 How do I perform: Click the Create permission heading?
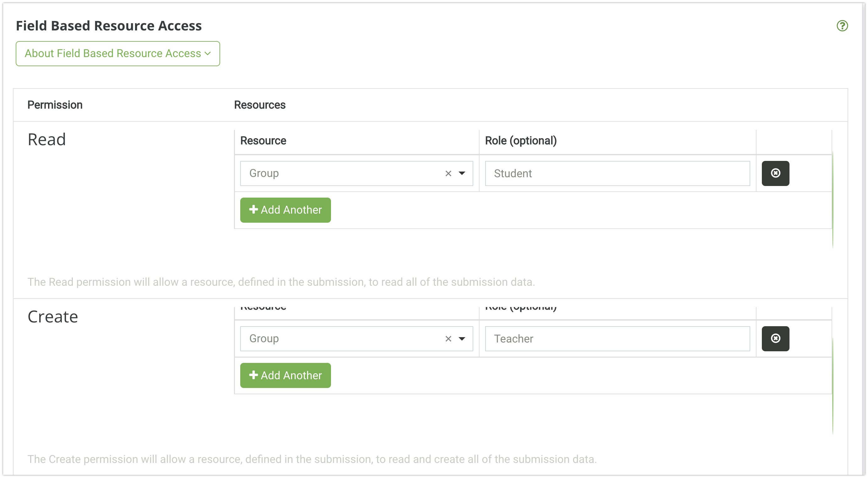[53, 317]
